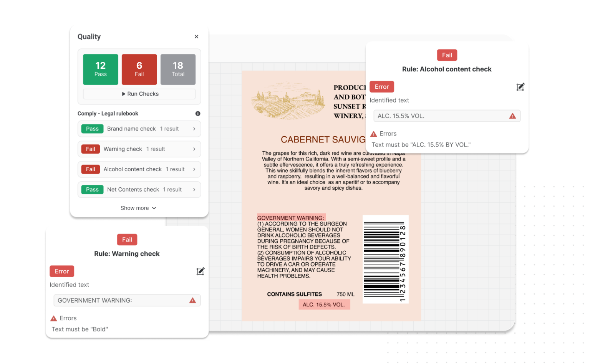Expand the Brand name check row

(194, 129)
